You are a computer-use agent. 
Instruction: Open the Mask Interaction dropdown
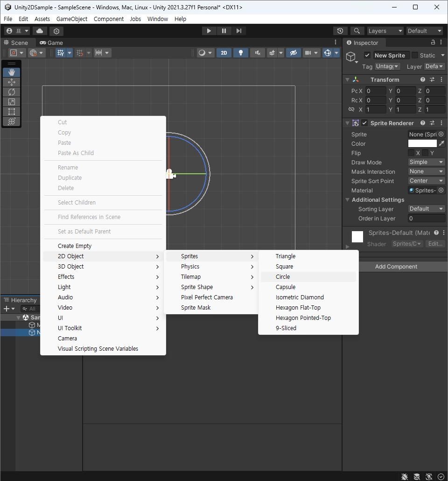[x=426, y=171]
